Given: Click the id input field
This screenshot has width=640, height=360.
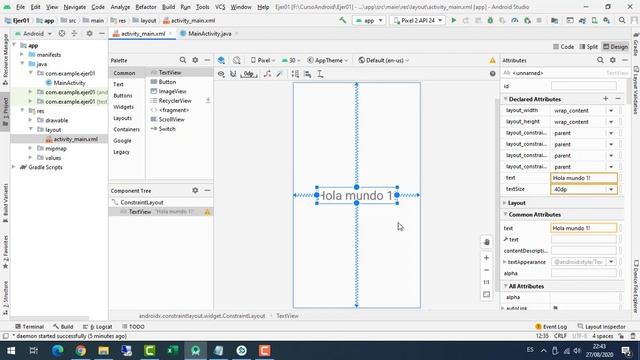Looking at the screenshot, I should 584,86.
